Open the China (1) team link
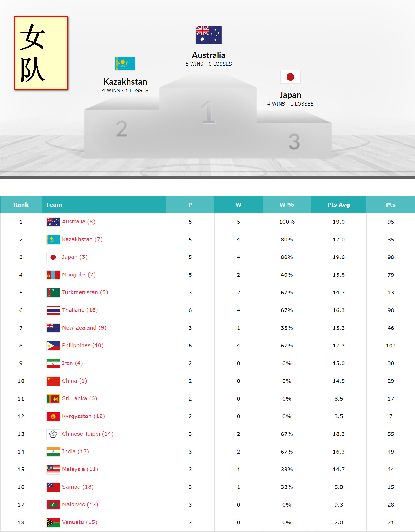Viewport: 415px width, 532px height. click(75, 381)
